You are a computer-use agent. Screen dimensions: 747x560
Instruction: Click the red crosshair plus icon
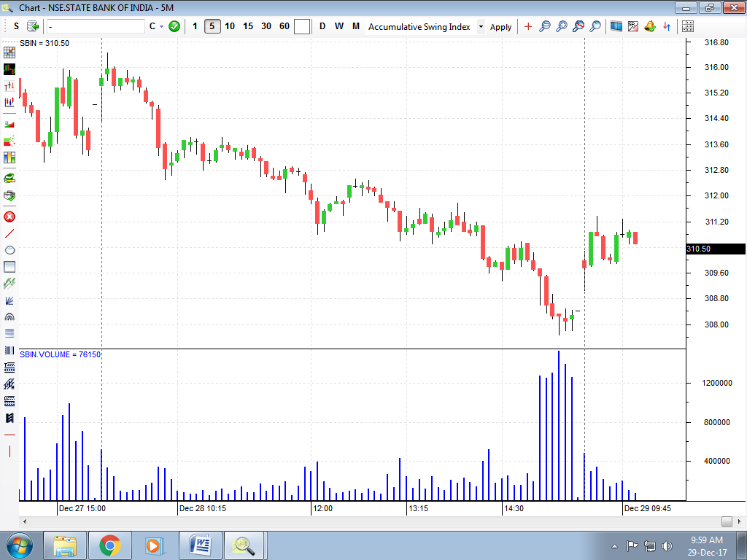(528, 27)
